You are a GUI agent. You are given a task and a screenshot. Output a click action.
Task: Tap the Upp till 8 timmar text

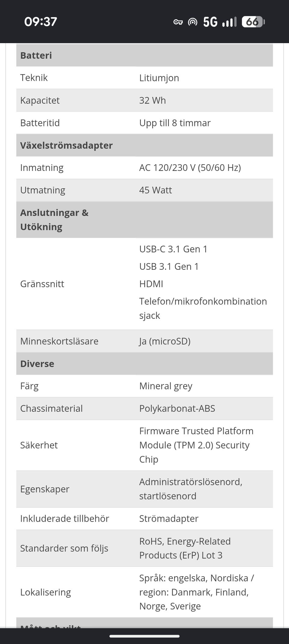175,123
